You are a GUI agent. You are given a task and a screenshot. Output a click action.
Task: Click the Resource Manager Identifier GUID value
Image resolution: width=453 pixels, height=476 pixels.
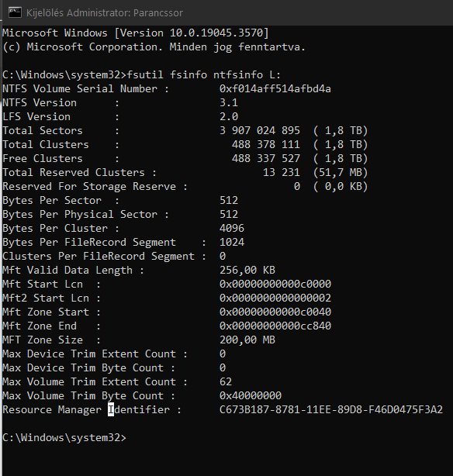(331, 409)
